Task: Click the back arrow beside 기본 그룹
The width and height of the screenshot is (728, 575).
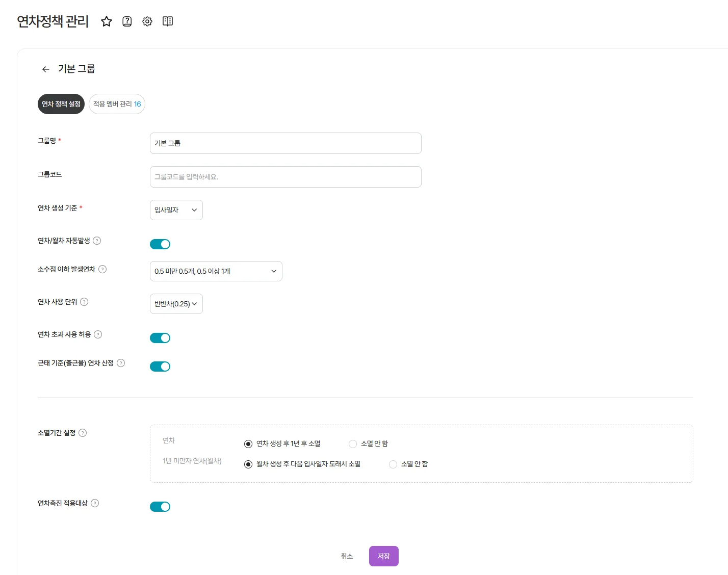Action: [x=45, y=69]
